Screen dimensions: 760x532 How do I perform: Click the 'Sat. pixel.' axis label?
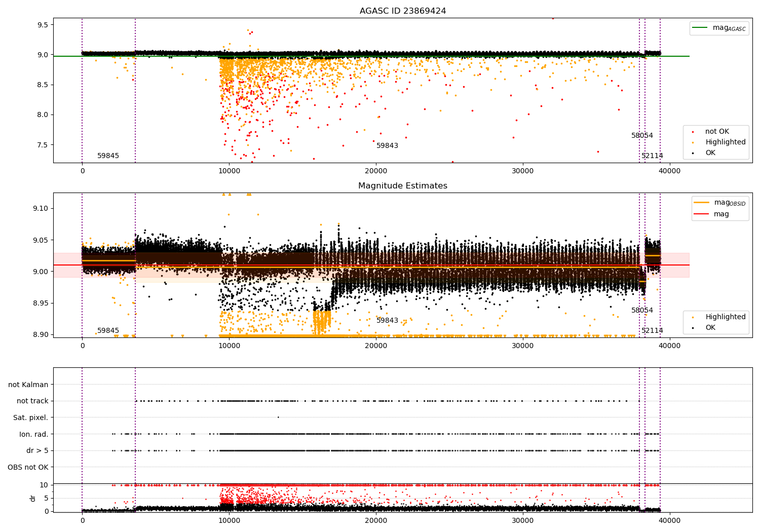pos(31,417)
